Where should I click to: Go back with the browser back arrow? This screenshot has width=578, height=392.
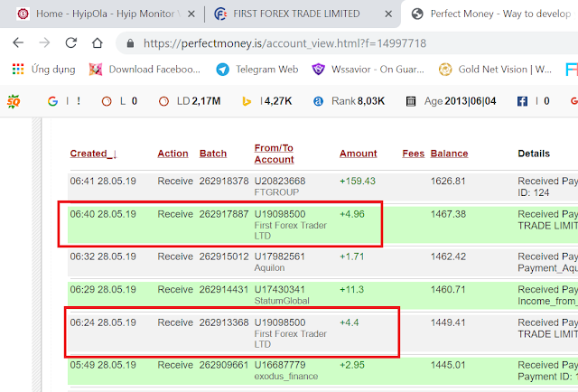18,43
